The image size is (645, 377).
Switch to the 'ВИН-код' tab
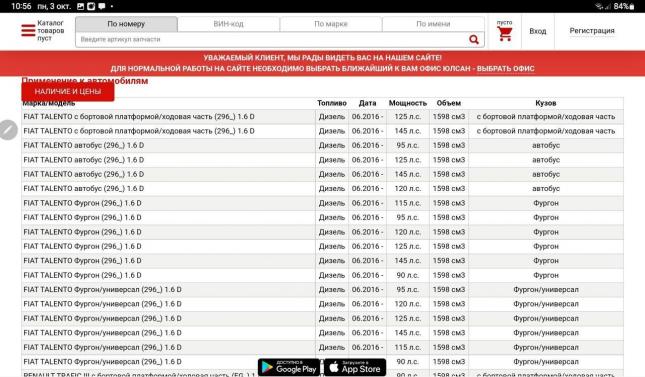[x=228, y=24]
